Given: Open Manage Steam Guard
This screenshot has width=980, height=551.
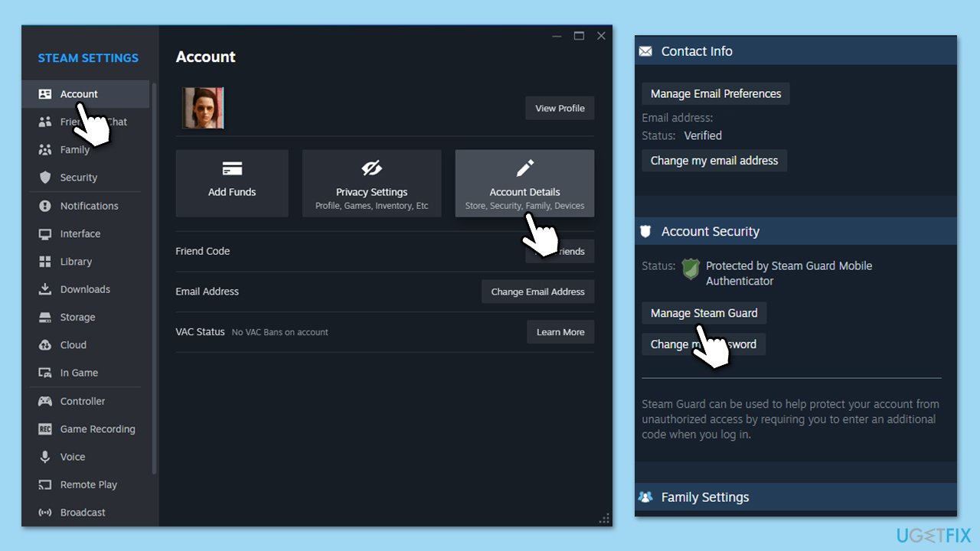Looking at the screenshot, I should [704, 312].
